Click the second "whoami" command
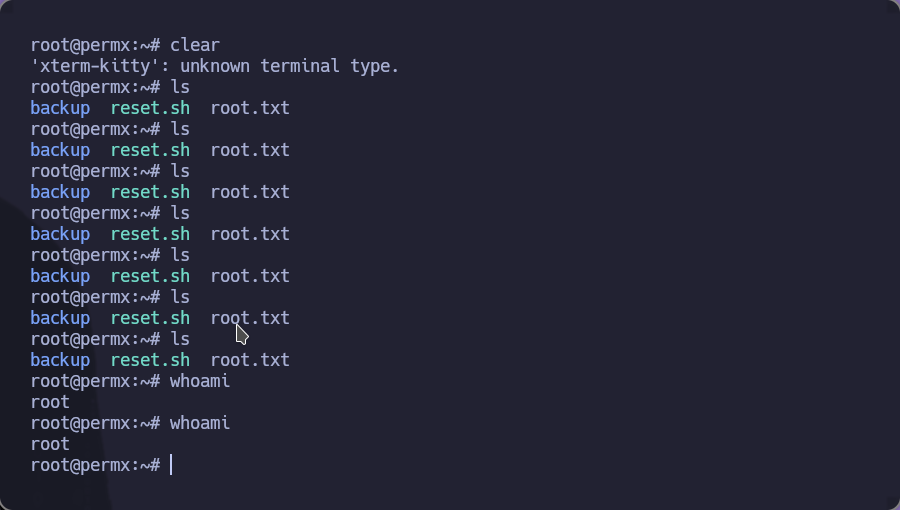 [x=200, y=423]
